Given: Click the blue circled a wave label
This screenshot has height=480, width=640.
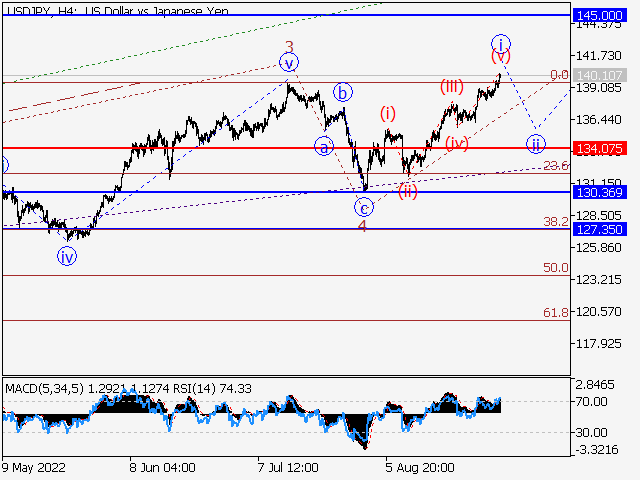Looking at the screenshot, I should click(324, 147).
